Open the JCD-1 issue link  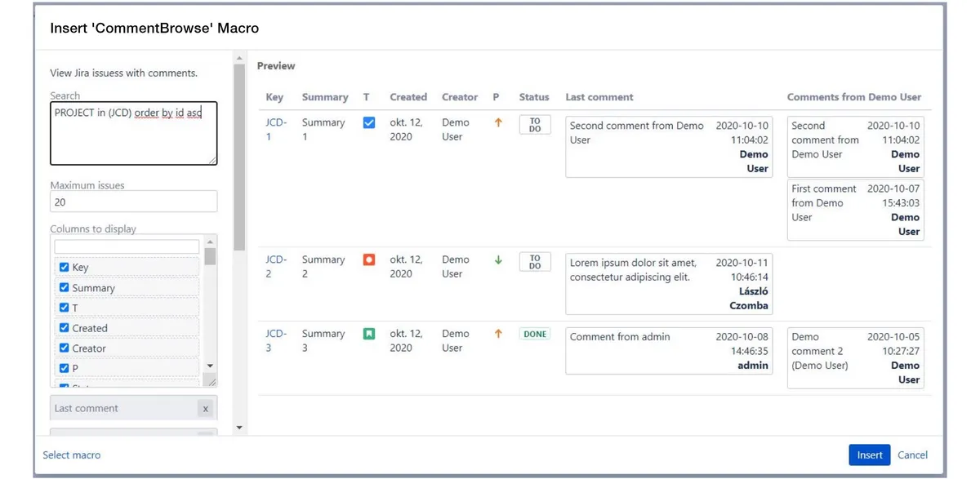click(x=276, y=129)
